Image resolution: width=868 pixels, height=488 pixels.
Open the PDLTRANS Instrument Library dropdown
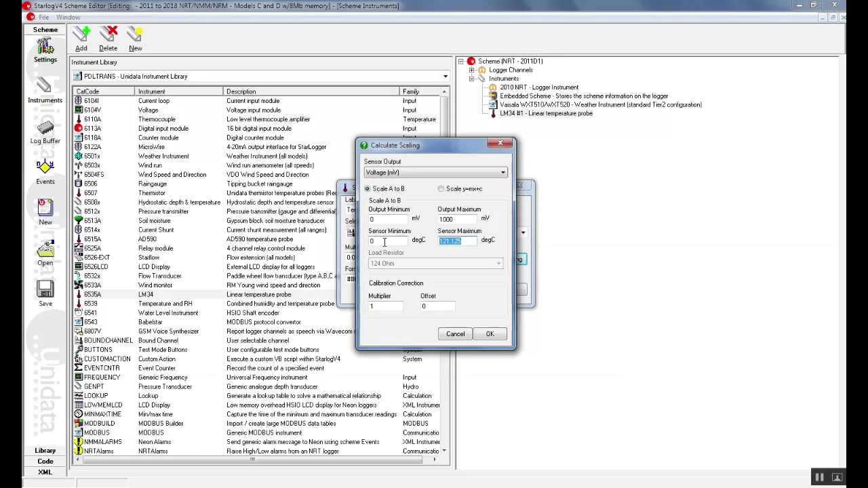coord(261,76)
